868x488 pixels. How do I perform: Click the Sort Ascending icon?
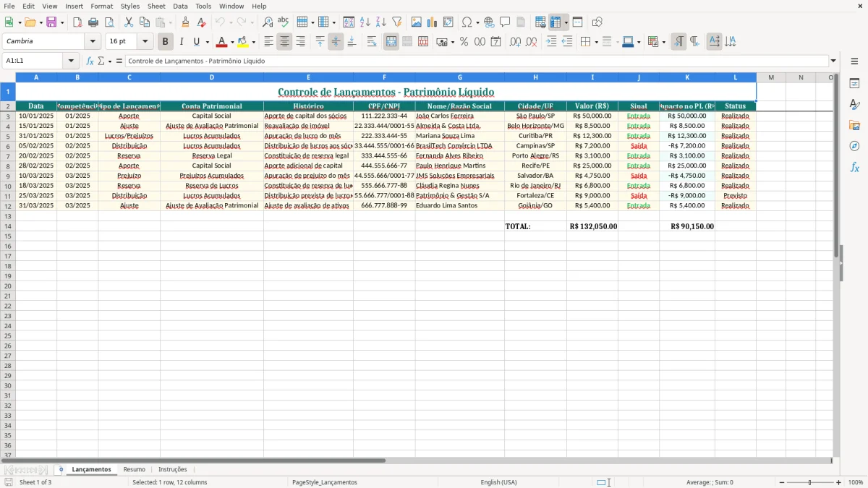[x=365, y=22]
